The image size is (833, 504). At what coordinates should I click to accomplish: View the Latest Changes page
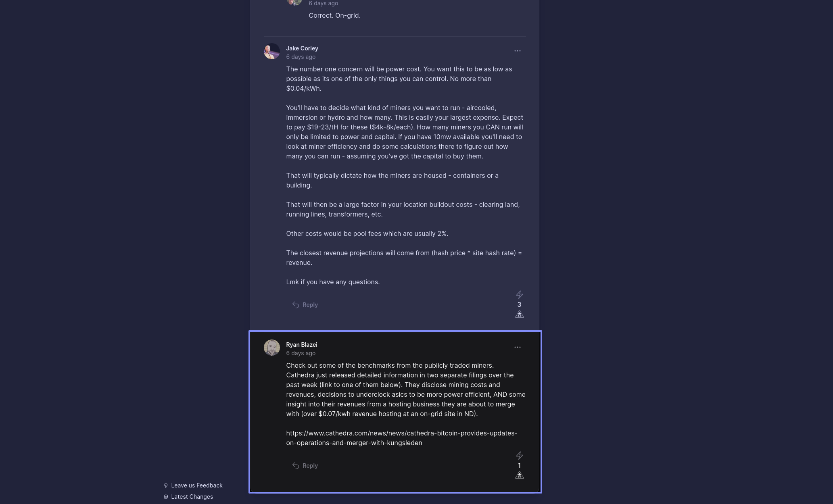click(x=192, y=497)
